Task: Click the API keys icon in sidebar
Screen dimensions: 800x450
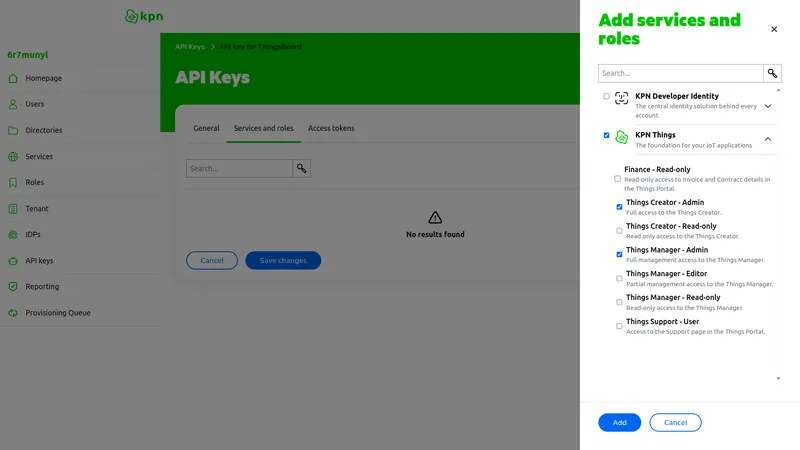Action: (13, 261)
